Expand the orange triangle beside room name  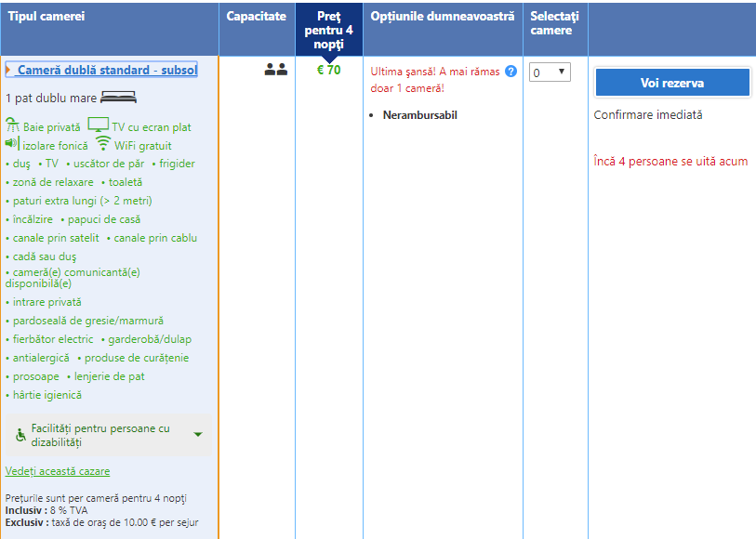(x=8, y=70)
